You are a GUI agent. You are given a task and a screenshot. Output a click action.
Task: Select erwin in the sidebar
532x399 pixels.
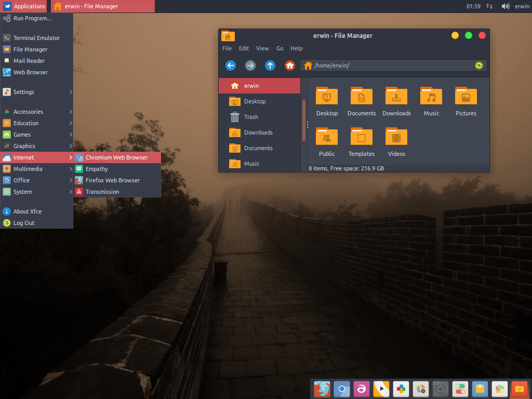click(x=260, y=86)
